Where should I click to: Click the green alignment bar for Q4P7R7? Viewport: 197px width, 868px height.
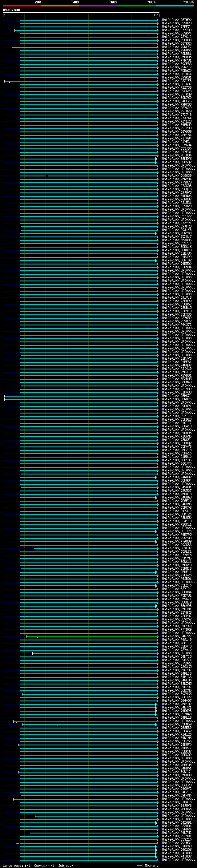[92, 636]
